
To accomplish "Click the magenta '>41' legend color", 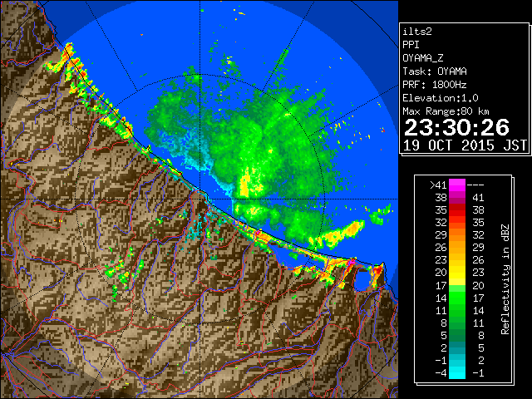I will point(457,185).
